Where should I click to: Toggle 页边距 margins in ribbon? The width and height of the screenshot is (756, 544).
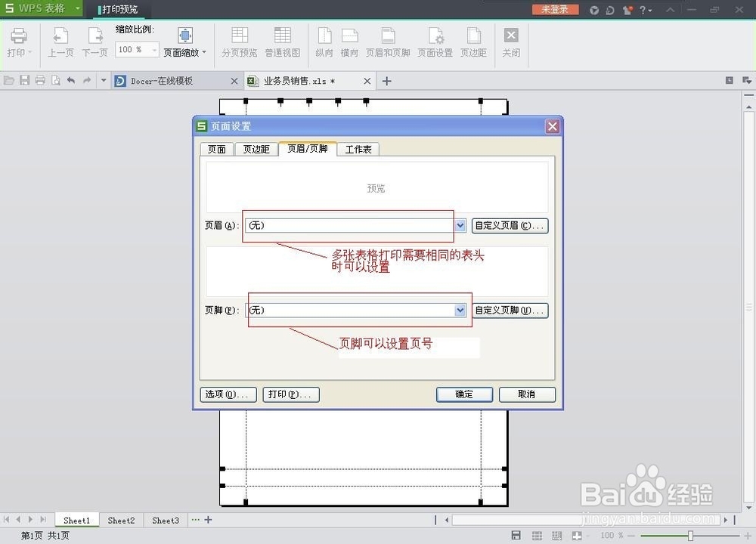tap(473, 43)
